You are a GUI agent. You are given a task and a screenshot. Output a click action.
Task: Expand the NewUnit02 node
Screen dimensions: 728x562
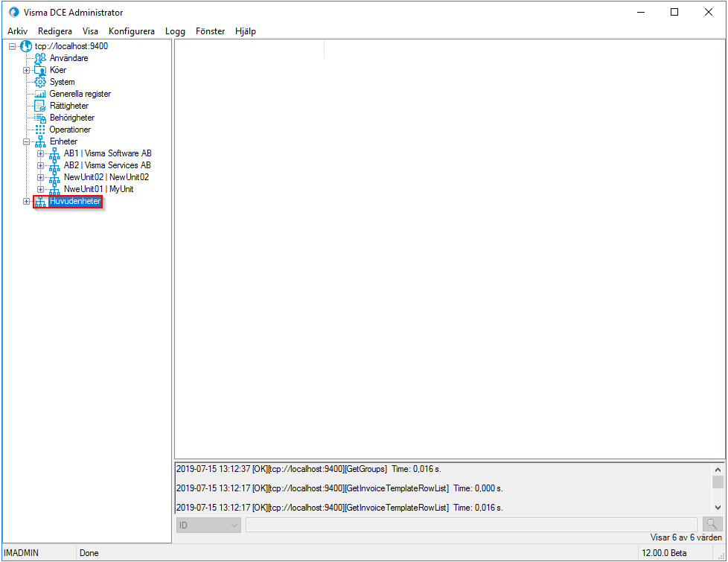click(x=41, y=176)
